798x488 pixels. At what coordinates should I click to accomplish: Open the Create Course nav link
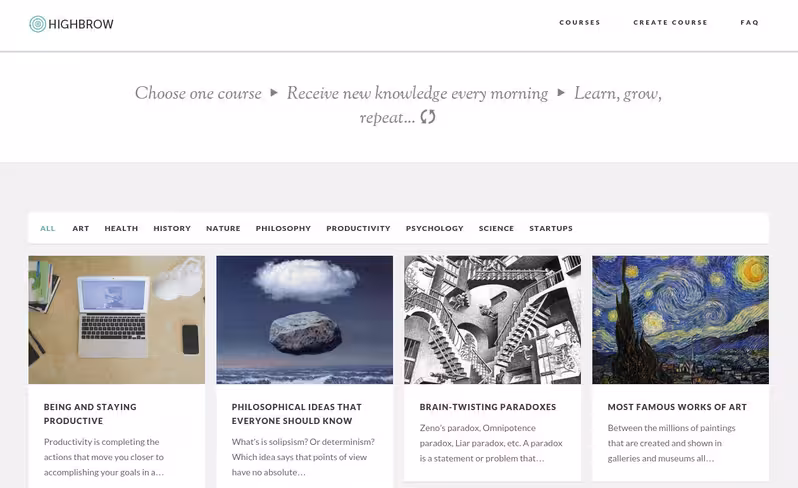670,22
